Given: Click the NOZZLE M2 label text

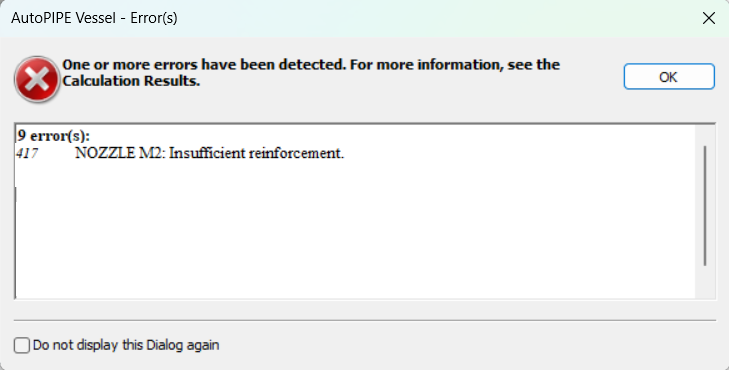Looking at the screenshot, I should tap(120, 153).
